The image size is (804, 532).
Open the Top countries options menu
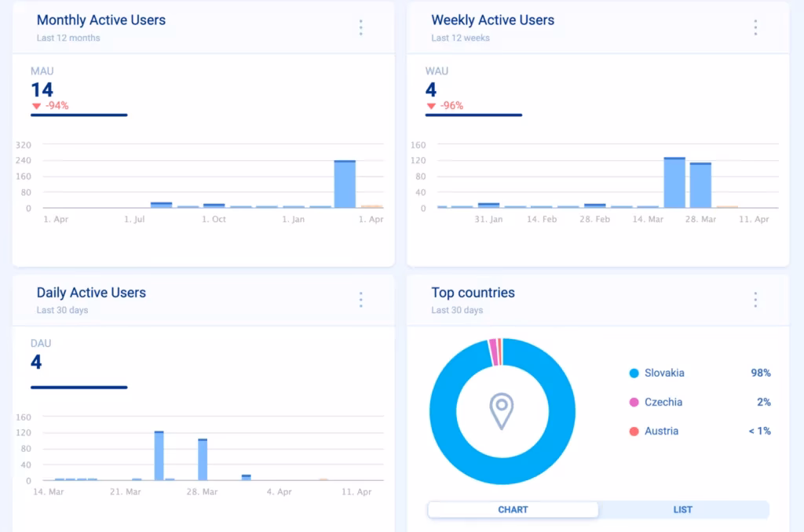(755, 299)
